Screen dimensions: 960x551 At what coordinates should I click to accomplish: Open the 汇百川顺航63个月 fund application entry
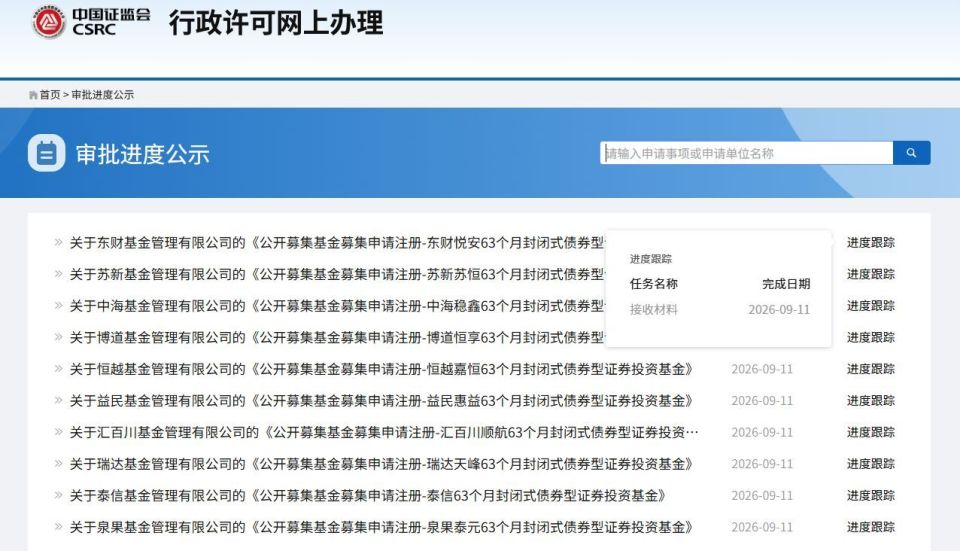384,432
